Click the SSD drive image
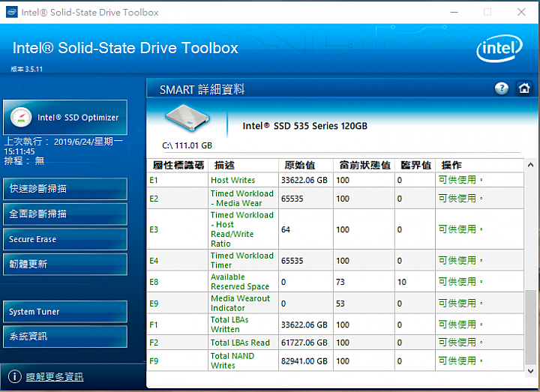This screenshot has height=392, width=540. 187,118
